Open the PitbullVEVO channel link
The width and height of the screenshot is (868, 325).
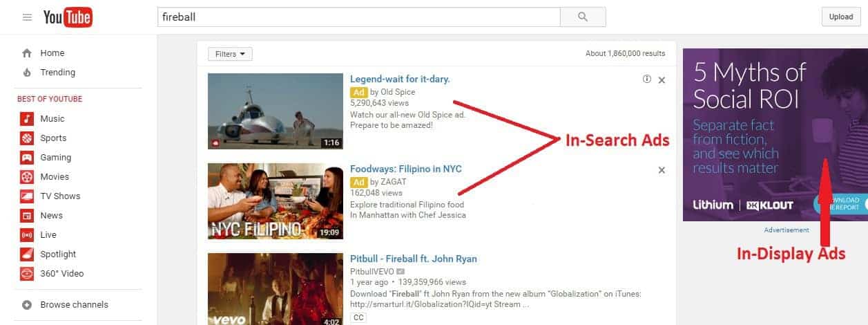pyautogui.click(x=372, y=272)
